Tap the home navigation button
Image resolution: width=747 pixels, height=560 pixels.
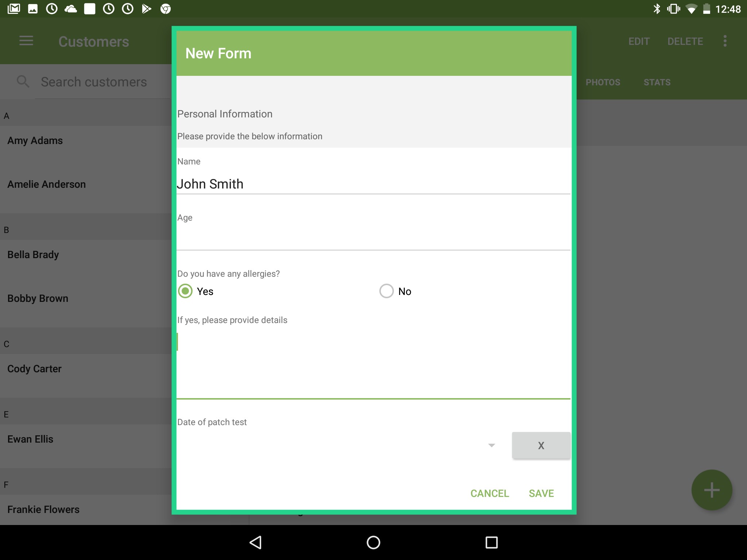(373, 542)
